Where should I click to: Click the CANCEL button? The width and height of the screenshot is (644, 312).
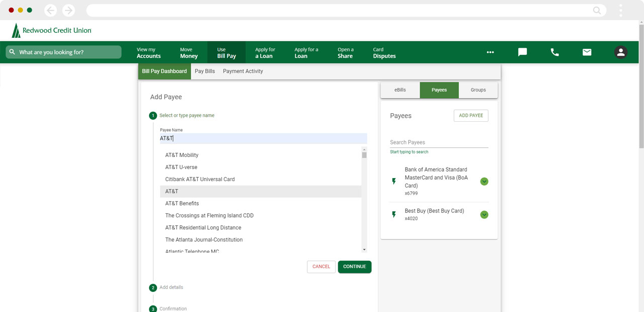pos(321,267)
